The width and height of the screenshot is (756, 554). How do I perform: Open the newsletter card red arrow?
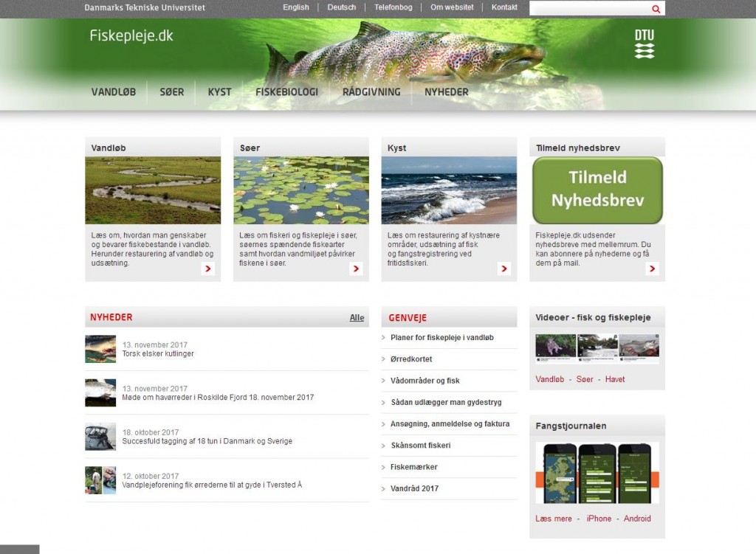(x=652, y=269)
